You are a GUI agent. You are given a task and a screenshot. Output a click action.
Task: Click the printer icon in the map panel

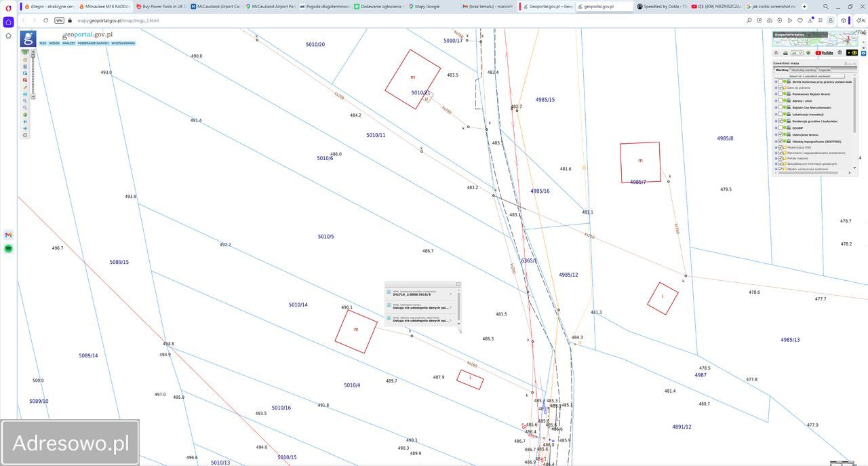785,53
